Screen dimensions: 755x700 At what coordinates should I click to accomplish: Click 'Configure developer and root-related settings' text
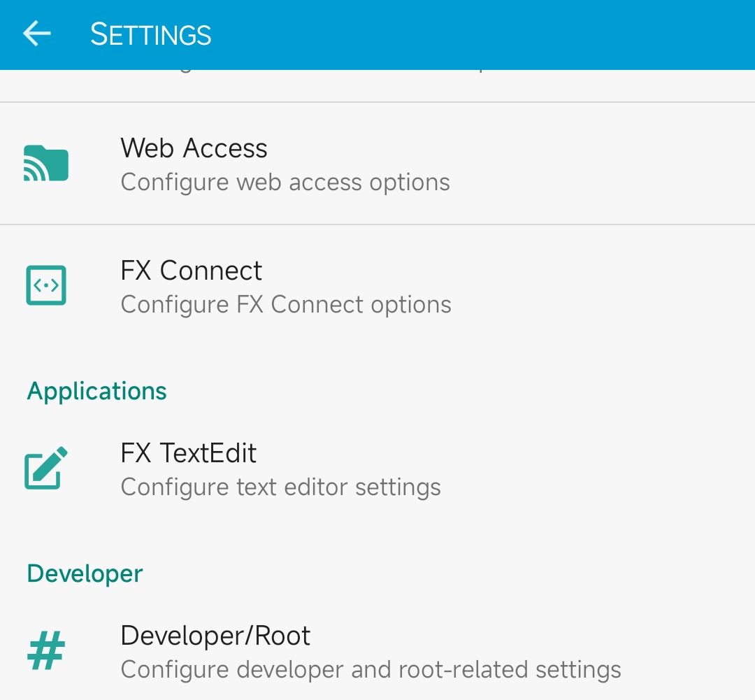click(371, 670)
